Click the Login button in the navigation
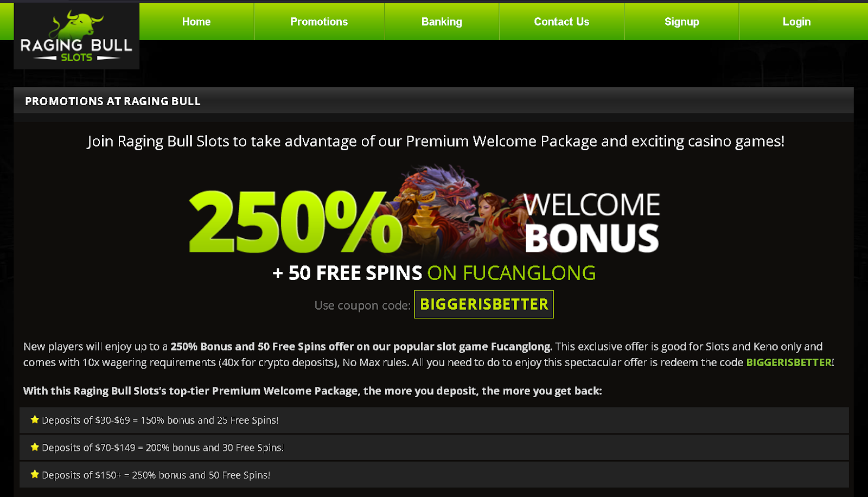The width and height of the screenshot is (868, 497). point(796,22)
